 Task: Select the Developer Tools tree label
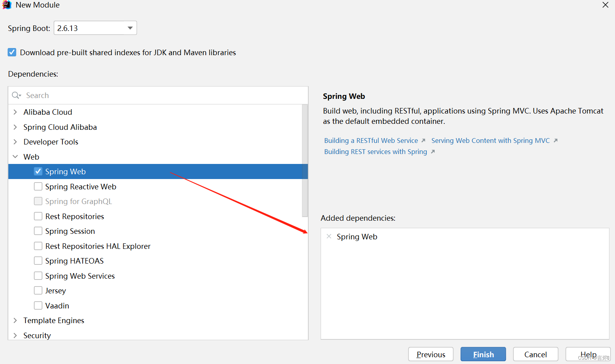click(51, 142)
